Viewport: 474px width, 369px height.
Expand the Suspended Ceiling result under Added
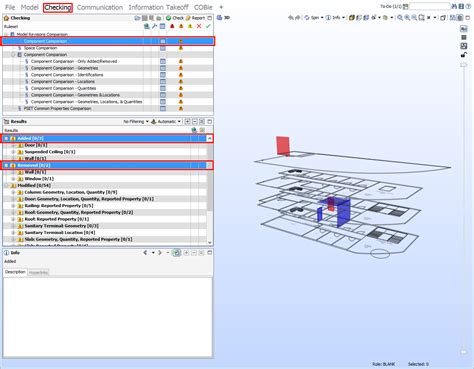point(13,152)
